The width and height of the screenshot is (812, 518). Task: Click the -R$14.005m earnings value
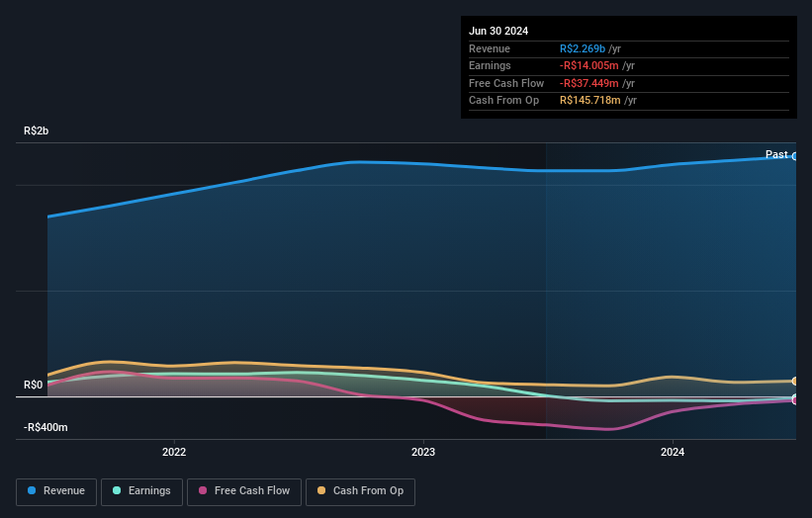click(588, 65)
